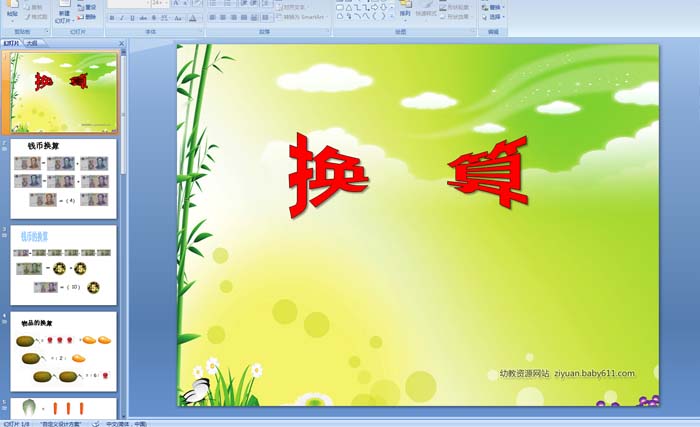Select slide 4 thumbnail 物品的换算
This screenshot has width=700, height=427.
click(x=63, y=352)
